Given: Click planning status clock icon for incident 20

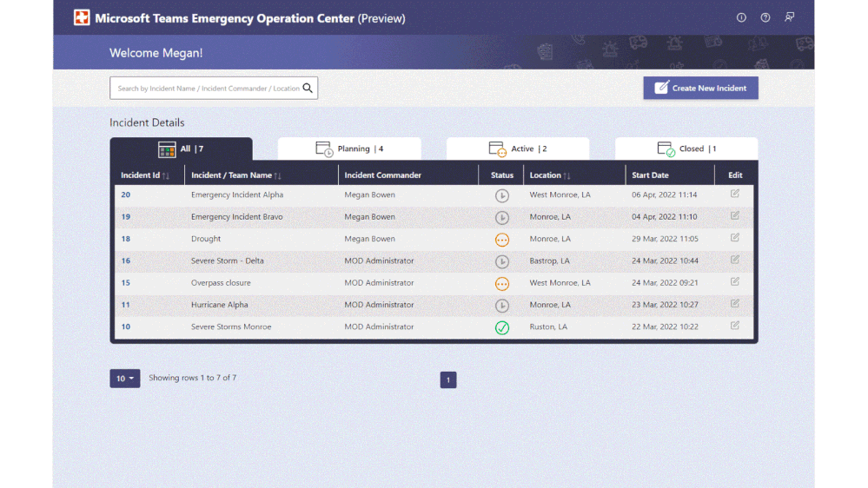Looking at the screenshot, I should [501, 195].
